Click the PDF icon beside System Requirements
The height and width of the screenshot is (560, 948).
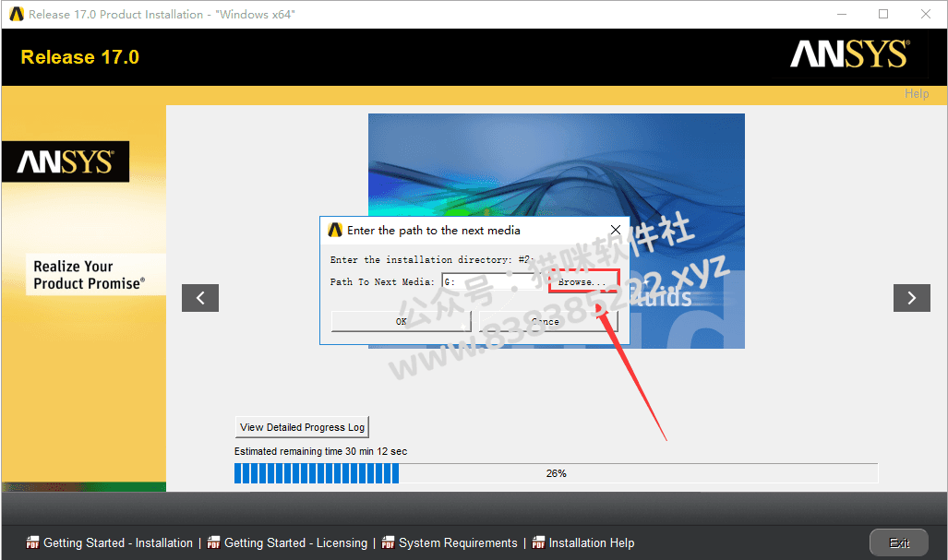pos(388,542)
